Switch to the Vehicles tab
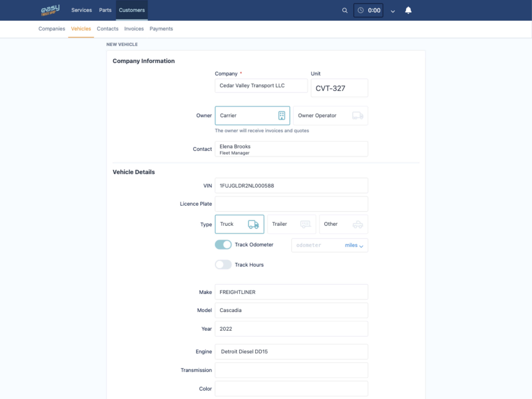This screenshot has width=532, height=399. [x=81, y=29]
